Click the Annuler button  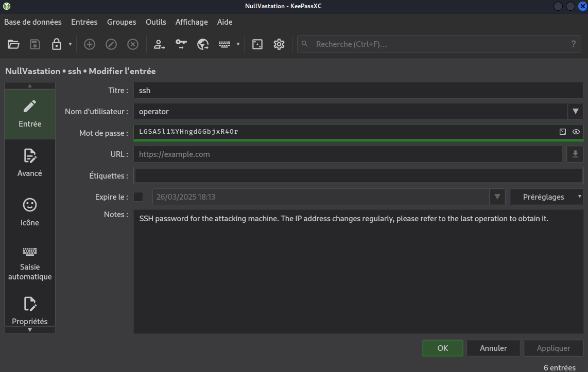pos(493,348)
